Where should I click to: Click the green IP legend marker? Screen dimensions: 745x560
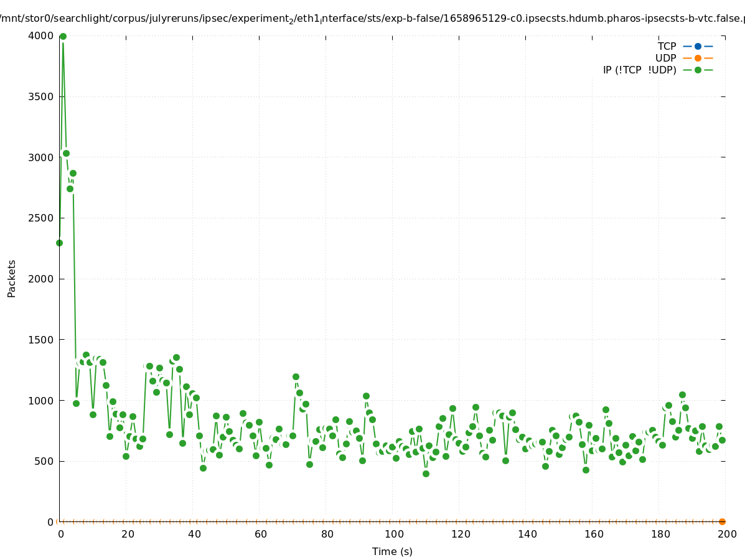click(x=698, y=70)
